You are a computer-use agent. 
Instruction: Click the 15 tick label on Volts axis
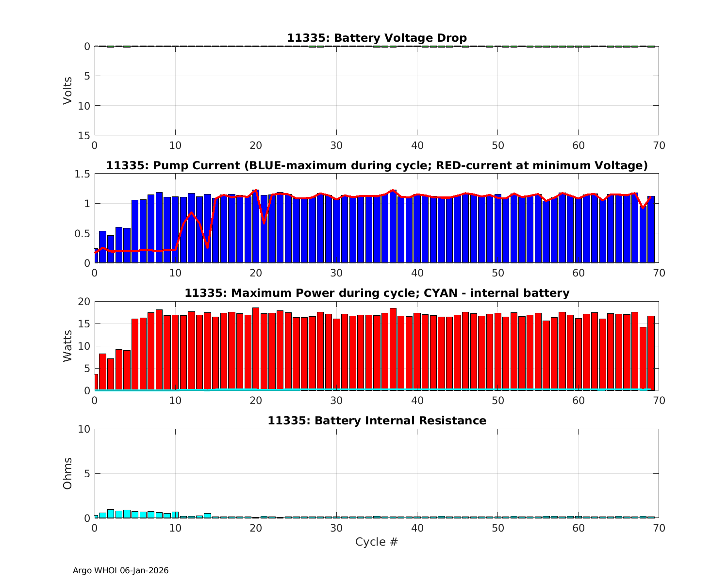coord(84,135)
